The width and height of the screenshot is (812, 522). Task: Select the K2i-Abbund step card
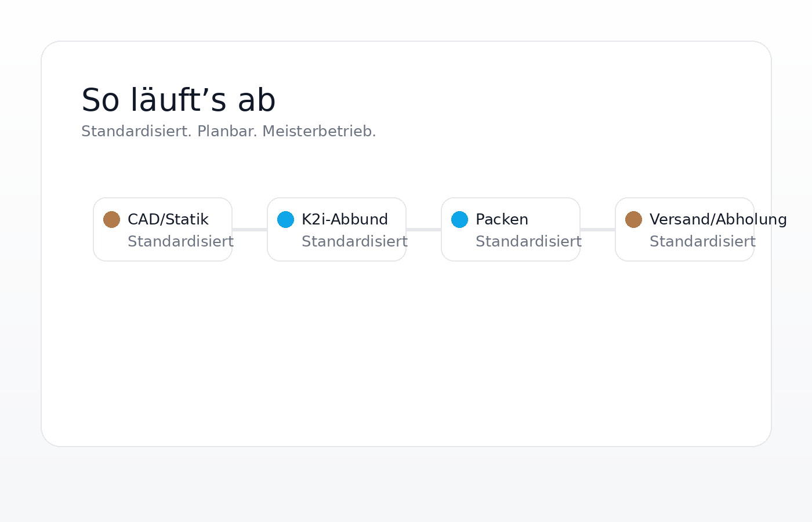pos(336,229)
